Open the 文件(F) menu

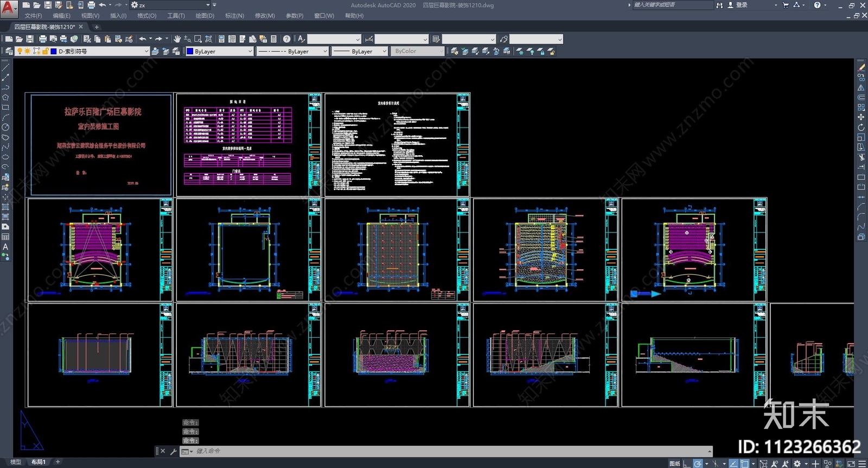point(33,16)
